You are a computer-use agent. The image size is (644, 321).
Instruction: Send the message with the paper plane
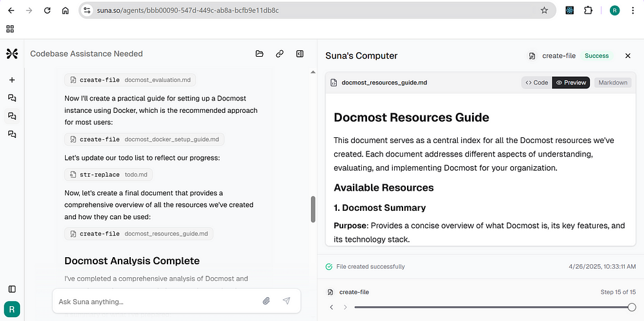[x=287, y=301]
